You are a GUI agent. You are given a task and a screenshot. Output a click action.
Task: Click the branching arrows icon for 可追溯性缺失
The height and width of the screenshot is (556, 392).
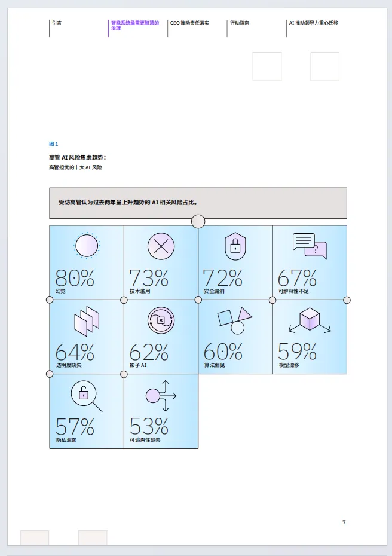click(x=161, y=395)
